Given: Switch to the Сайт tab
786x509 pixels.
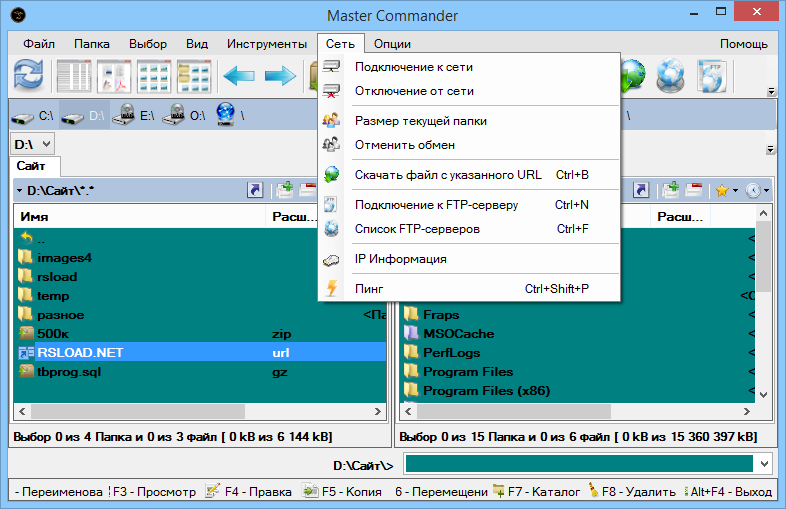Looking at the screenshot, I should click(35, 166).
